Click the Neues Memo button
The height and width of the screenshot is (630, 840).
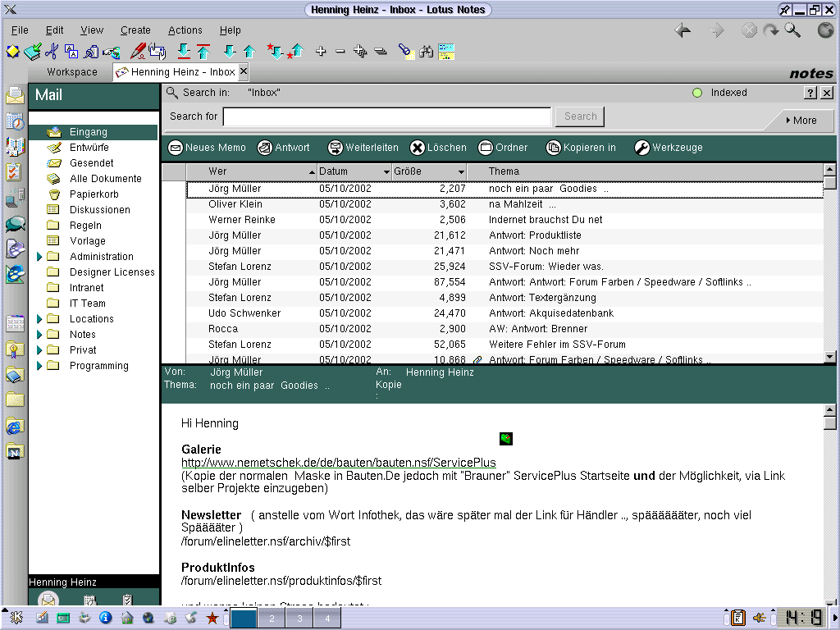[x=207, y=148]
